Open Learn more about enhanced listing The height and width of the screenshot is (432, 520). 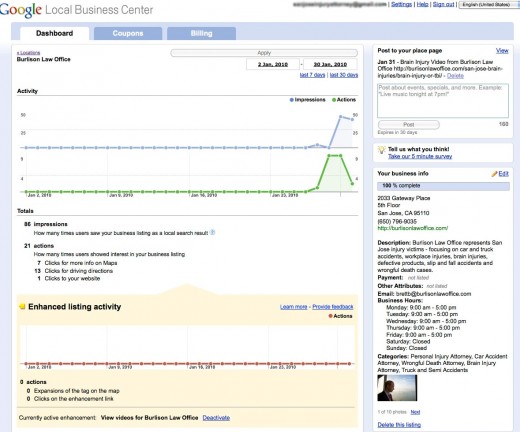tap(293, 307)
